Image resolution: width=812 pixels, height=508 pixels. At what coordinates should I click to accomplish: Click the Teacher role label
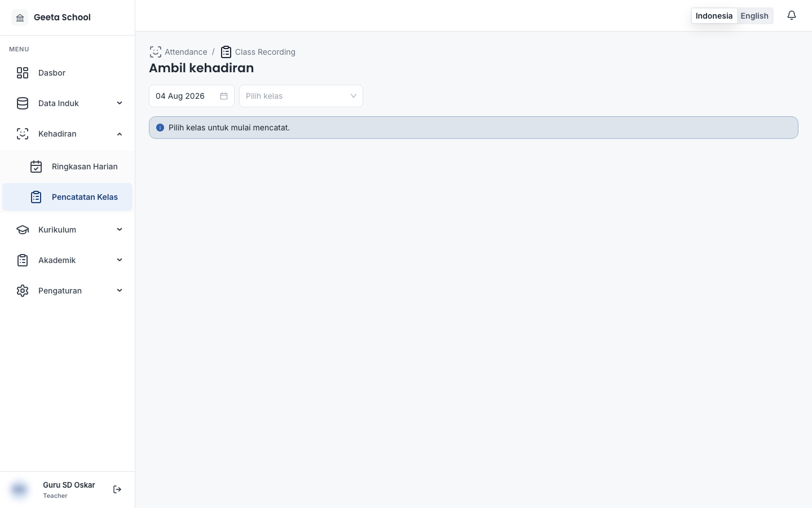(55, 496)
